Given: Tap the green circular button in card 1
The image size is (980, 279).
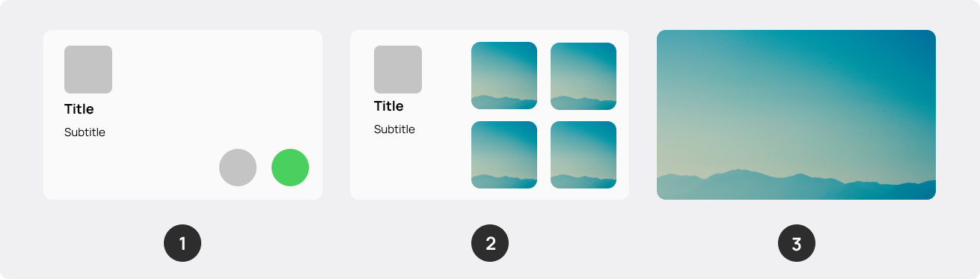Looking at the screenshot, I should click(x=290, y=168).
